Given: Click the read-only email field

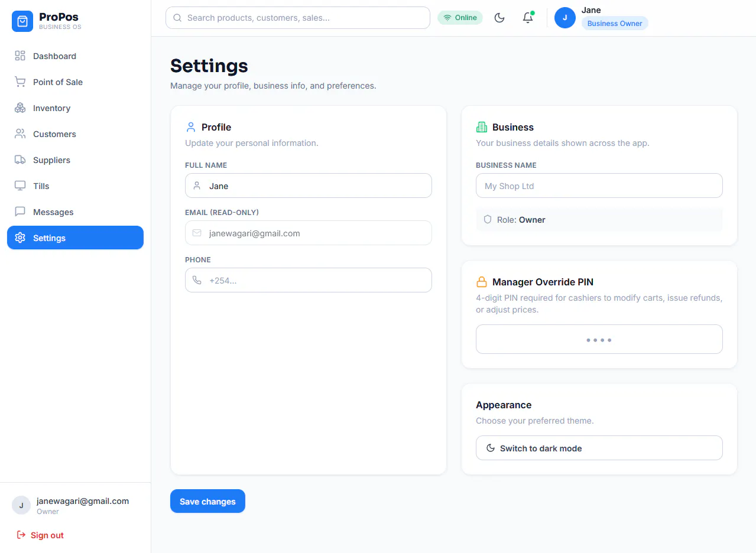Looking at the screenshot, I should pyautogui.click(x=309, y=233).
